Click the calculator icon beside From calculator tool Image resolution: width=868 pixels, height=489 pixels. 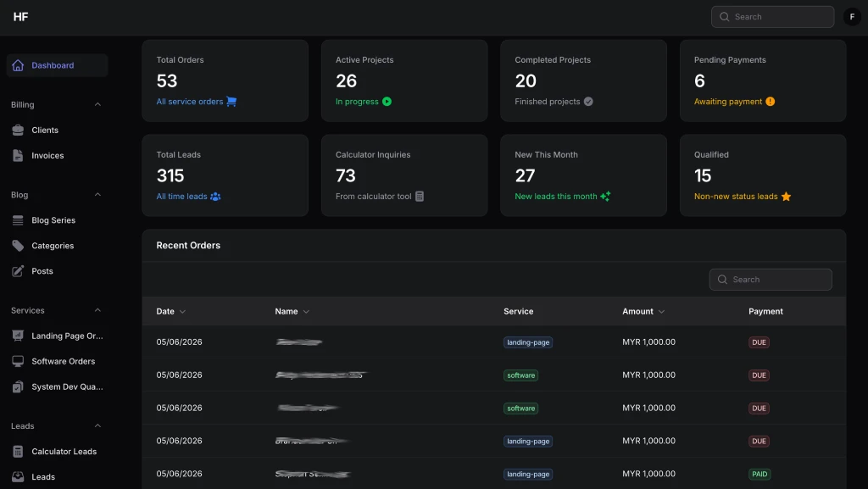pyautogui.click(x=420, y=197)
